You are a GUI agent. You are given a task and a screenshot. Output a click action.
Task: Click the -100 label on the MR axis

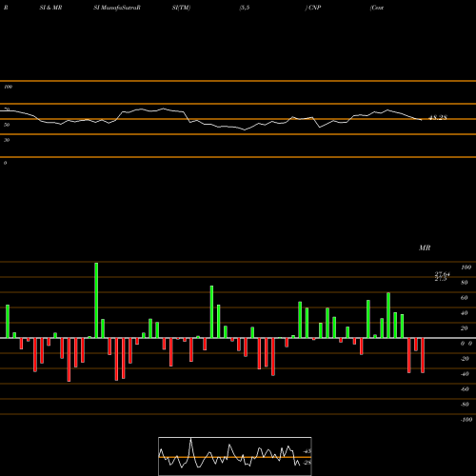click(466, 420)
